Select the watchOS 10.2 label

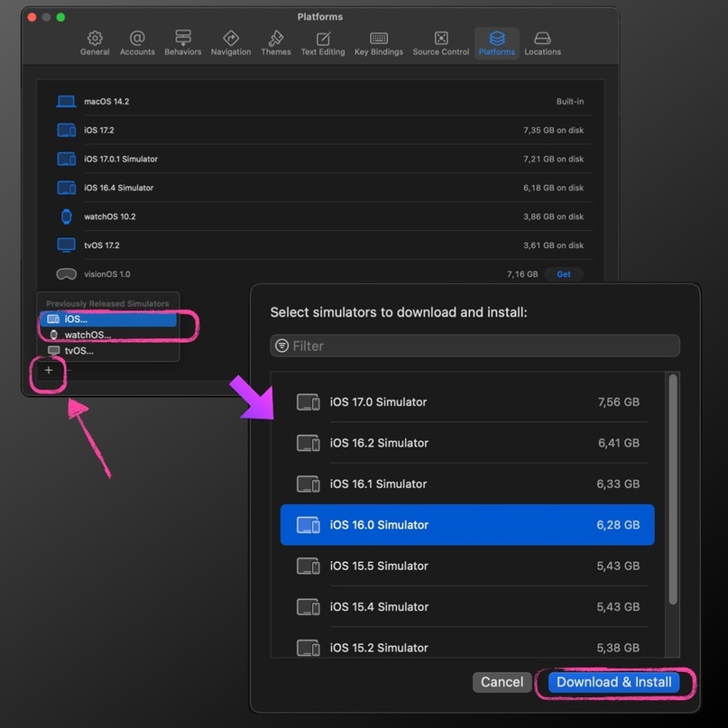tap(109, 217)
